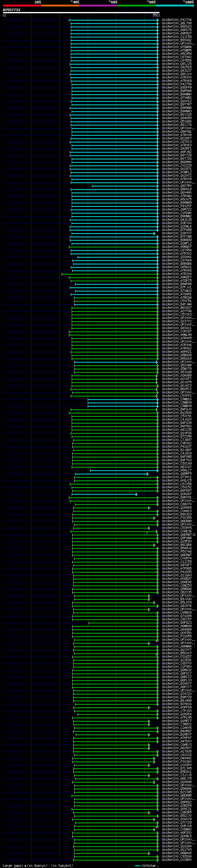The image size is (197, 868).
Task: Open hit UniRef100_C1IC54
Action: (x=176, y=37)
